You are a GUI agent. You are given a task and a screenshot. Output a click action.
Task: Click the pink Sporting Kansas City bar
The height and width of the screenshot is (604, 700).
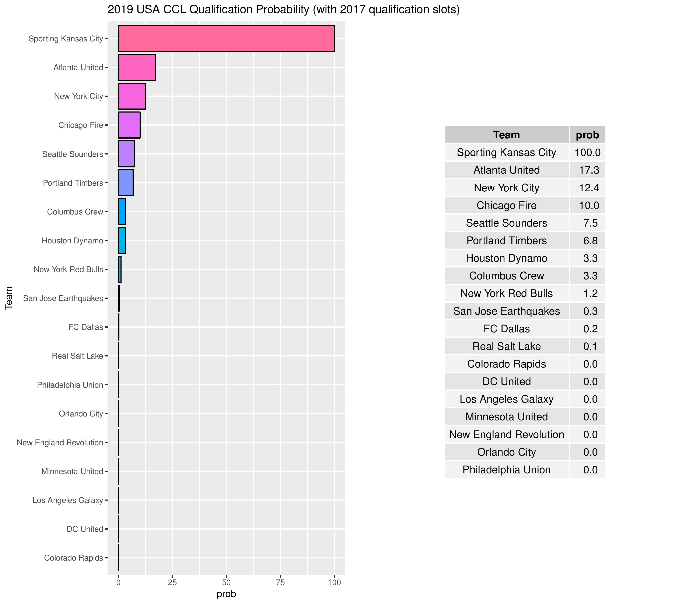[x=226, y=39]
